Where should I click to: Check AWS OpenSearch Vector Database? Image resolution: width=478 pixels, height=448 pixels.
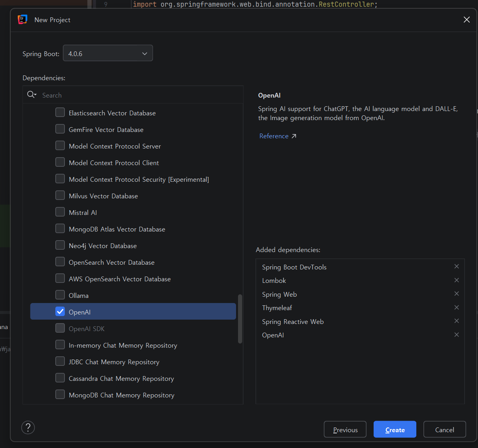pos(60,279)
